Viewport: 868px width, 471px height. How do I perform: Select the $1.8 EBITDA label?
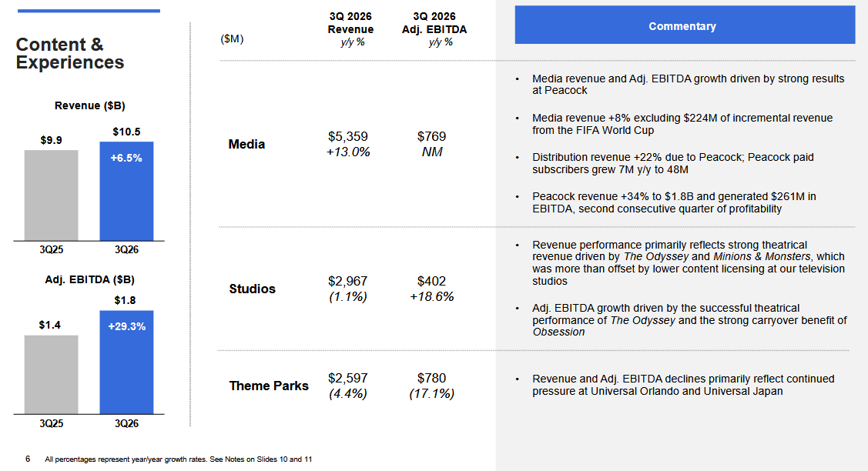(125, 301)
